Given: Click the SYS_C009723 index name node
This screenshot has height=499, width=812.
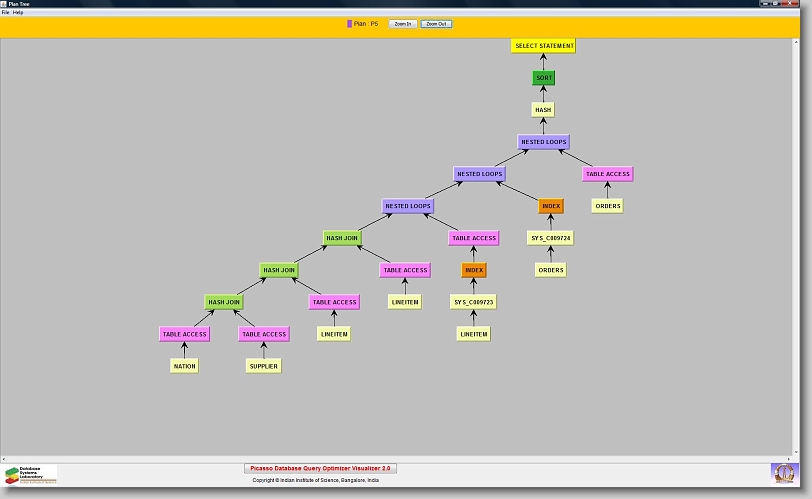Looking at the screenshot, I should pyautogui.click(x=474, y=302).
